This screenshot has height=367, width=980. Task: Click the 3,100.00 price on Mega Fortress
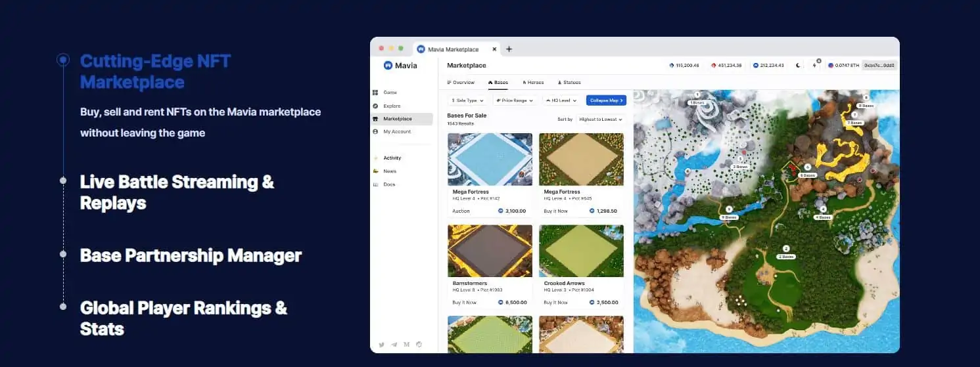[x=512, y=211]
